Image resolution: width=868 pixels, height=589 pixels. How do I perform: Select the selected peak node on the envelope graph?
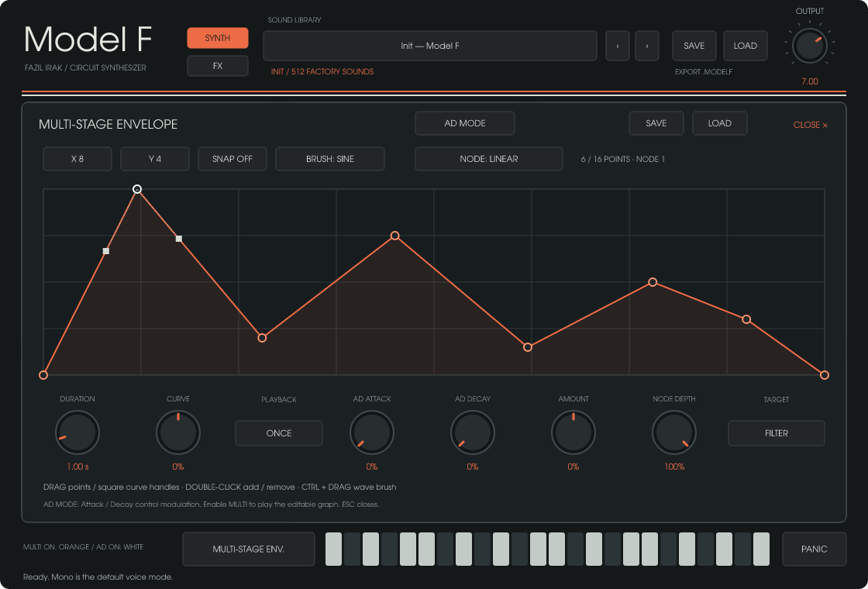(x=137, y=189)
